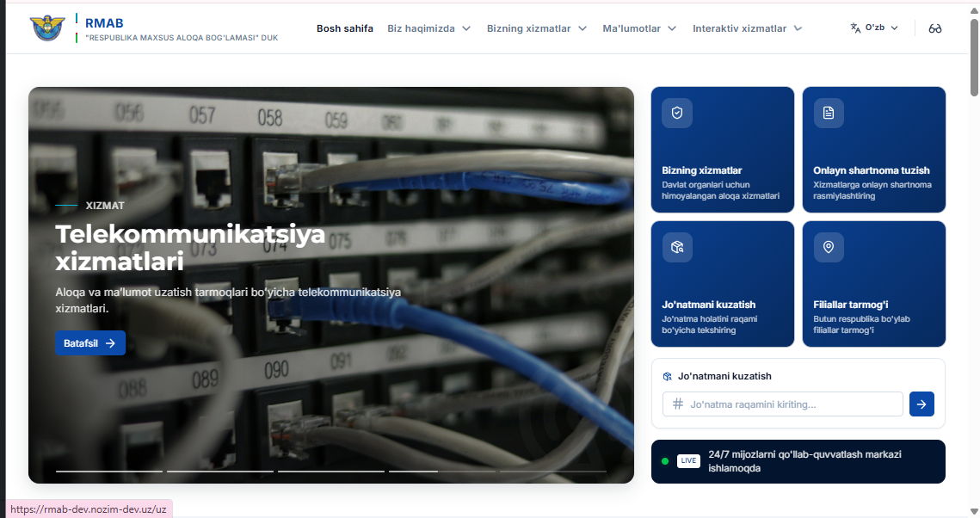Open the Onlayn shartnoma tuzish card
The image size is (980, 518).
point(874,150)
